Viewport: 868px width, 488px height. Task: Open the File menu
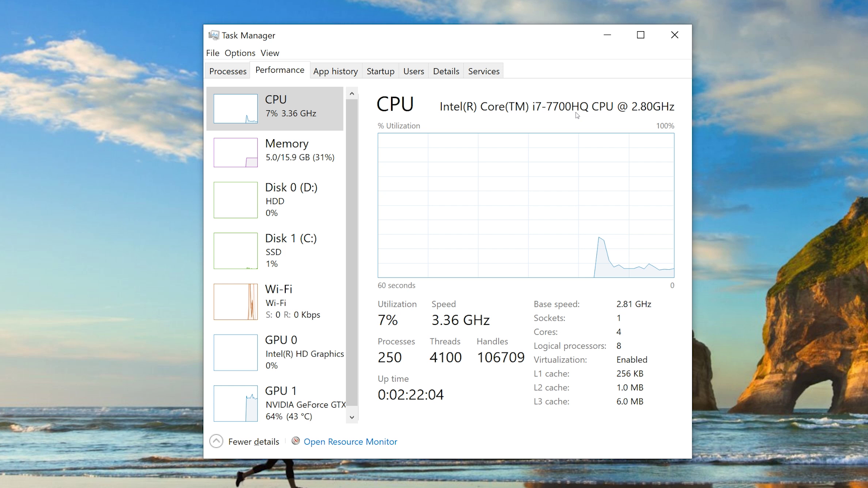coord(212,53)
